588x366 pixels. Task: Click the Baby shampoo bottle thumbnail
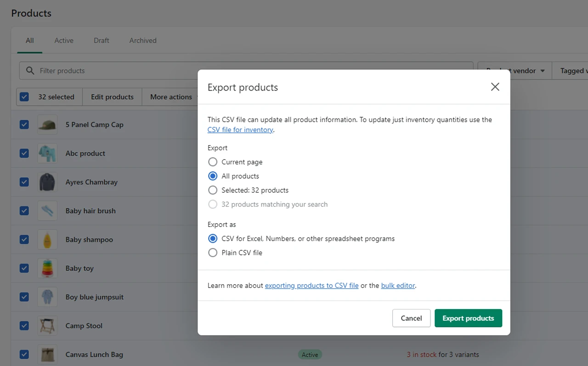(x=47, y=240)
